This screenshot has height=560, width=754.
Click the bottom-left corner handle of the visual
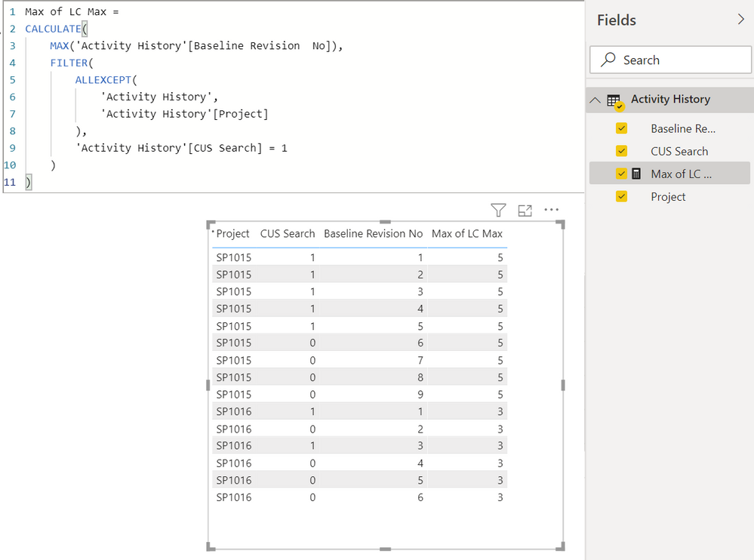(210, 546)
